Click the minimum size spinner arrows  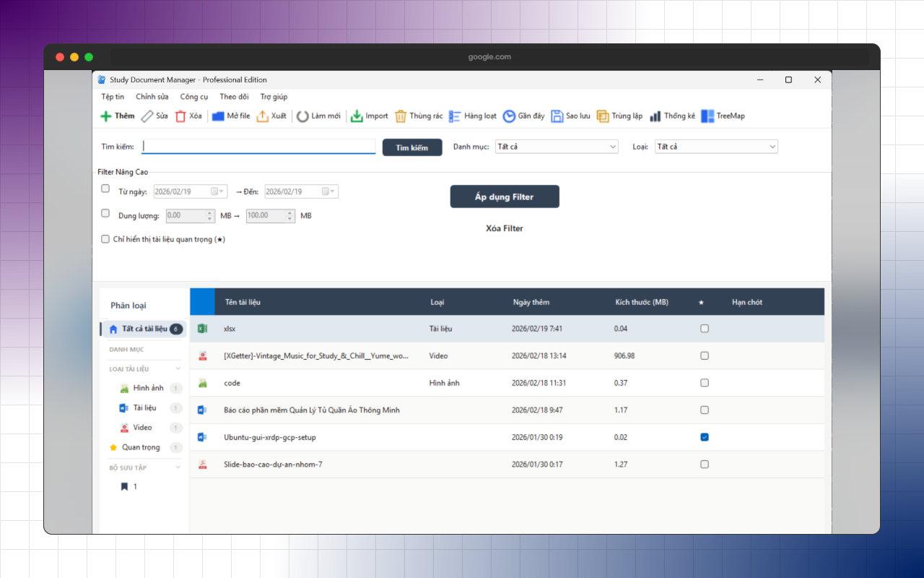210,215
